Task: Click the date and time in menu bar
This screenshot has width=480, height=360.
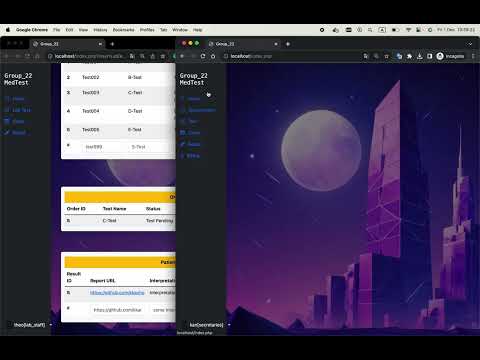Action: [x=456, y=30]
